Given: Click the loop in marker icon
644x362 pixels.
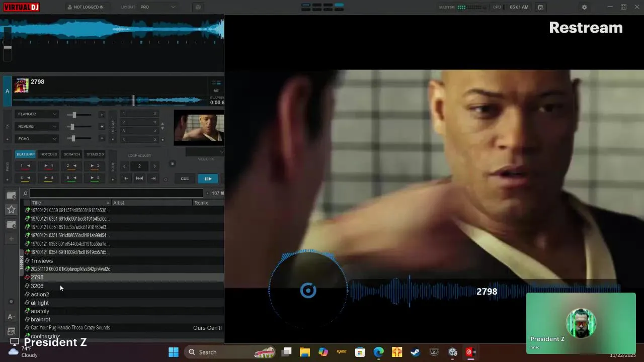Looking at the screenshot, I should (x=126, y=178).
